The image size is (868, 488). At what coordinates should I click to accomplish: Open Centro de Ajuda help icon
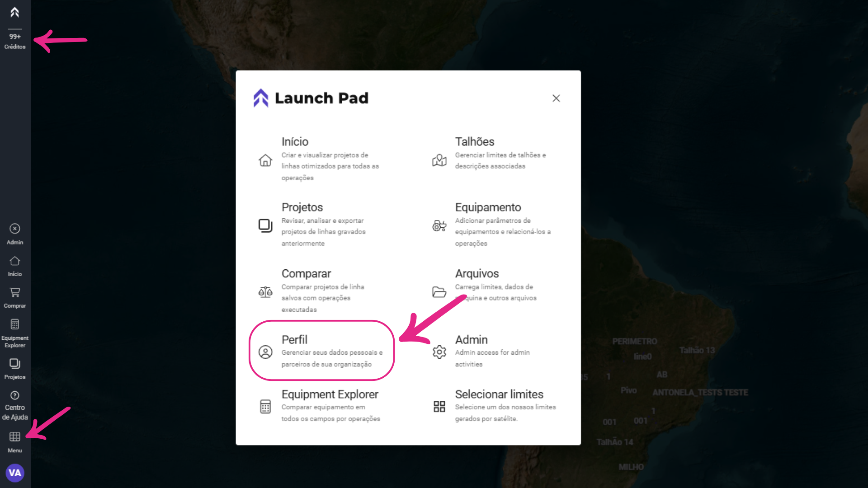click(x=15, y=405)
